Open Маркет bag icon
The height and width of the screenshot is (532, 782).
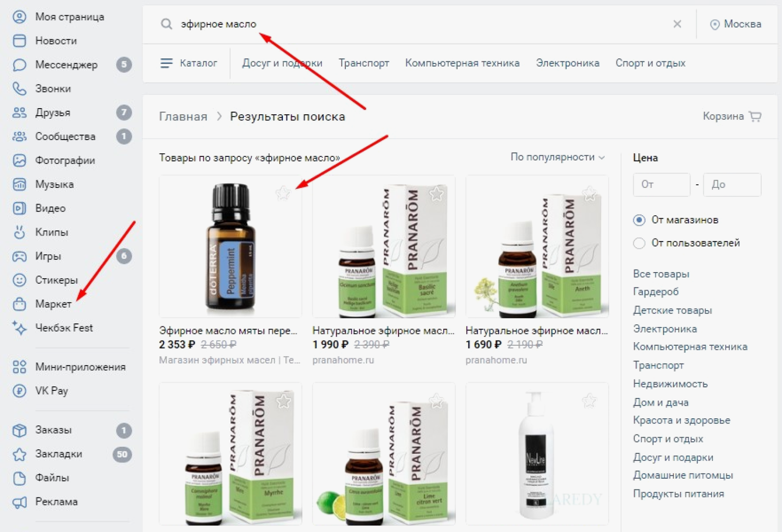click(x=19, y=304)
